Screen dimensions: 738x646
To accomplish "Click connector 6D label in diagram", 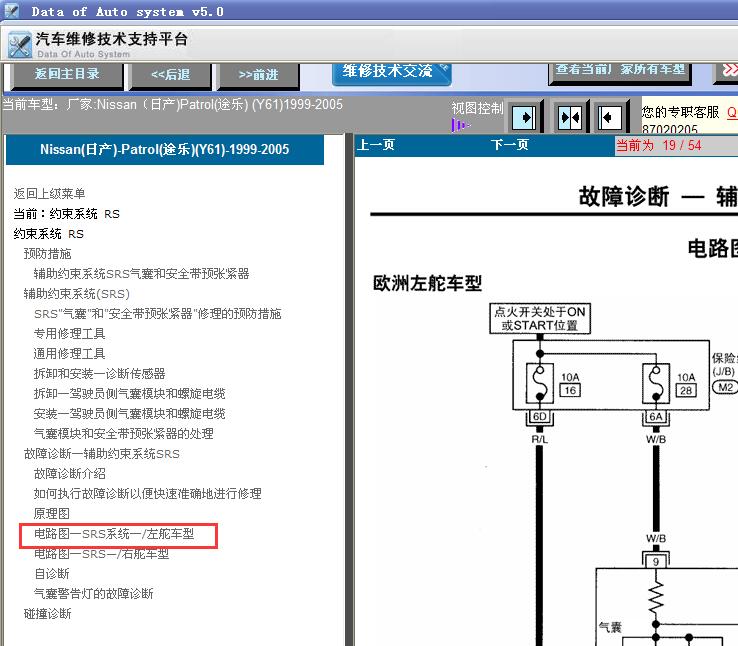I will [x=539, y=416].
